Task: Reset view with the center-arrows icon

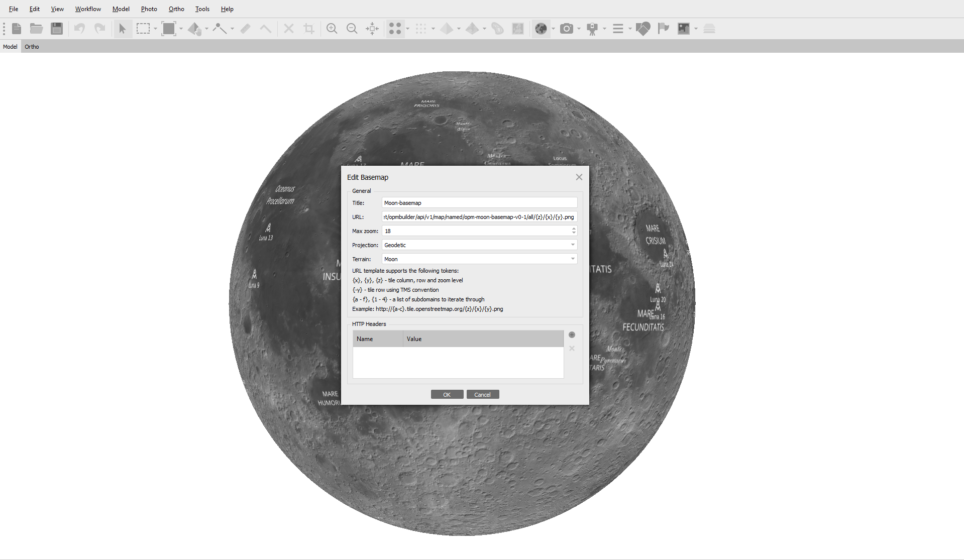Action: click(x=372, y=29)
